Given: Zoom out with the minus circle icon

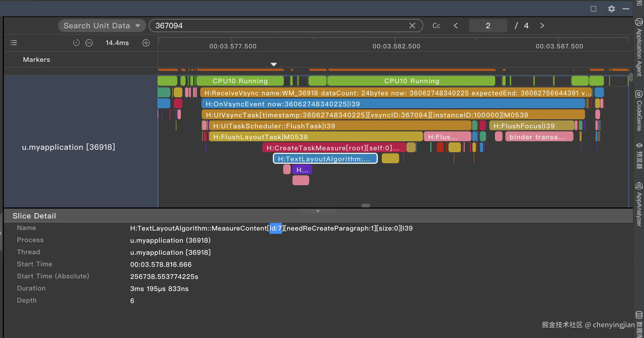Looking at the screenshot, I should 89,43.
